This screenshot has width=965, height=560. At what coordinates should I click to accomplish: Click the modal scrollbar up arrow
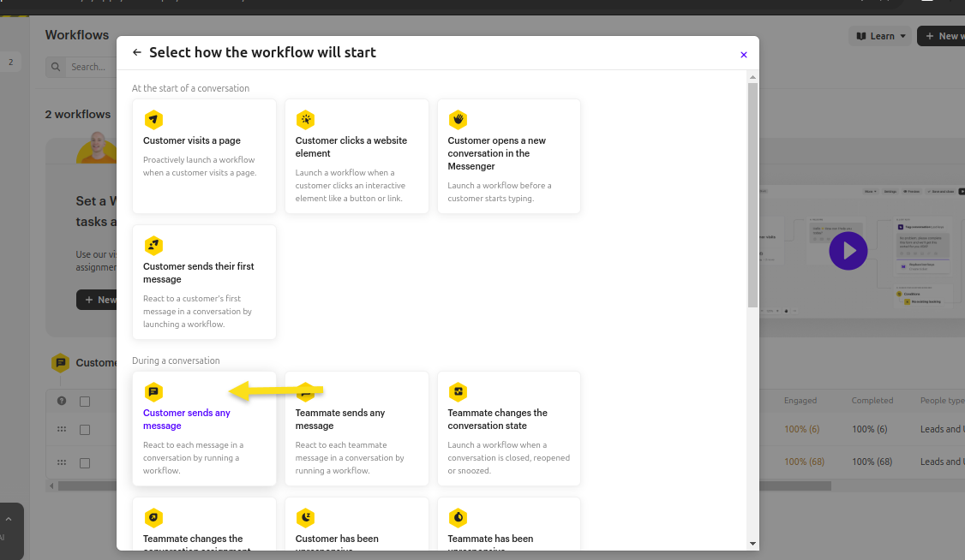coord(752,77)
